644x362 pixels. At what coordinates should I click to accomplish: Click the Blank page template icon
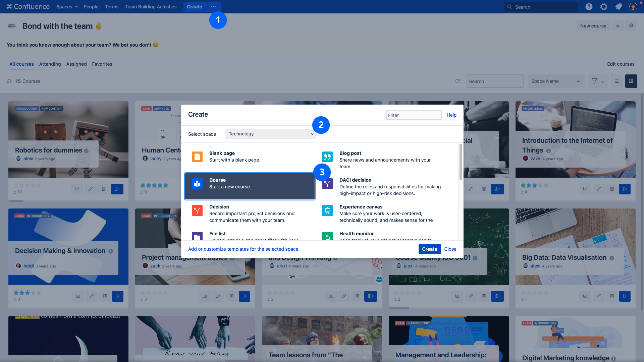click(x=197, y=157)
